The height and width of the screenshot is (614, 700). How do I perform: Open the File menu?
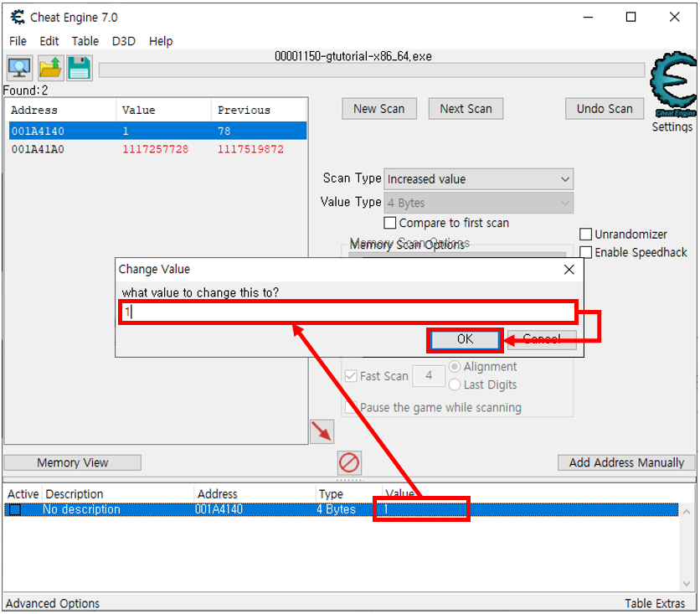tap(18, 41)
